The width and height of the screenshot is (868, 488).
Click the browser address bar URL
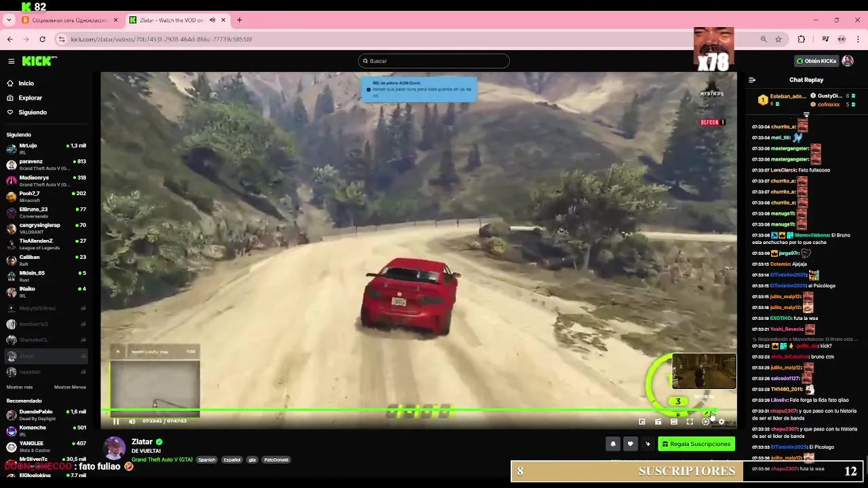[161, 39]
